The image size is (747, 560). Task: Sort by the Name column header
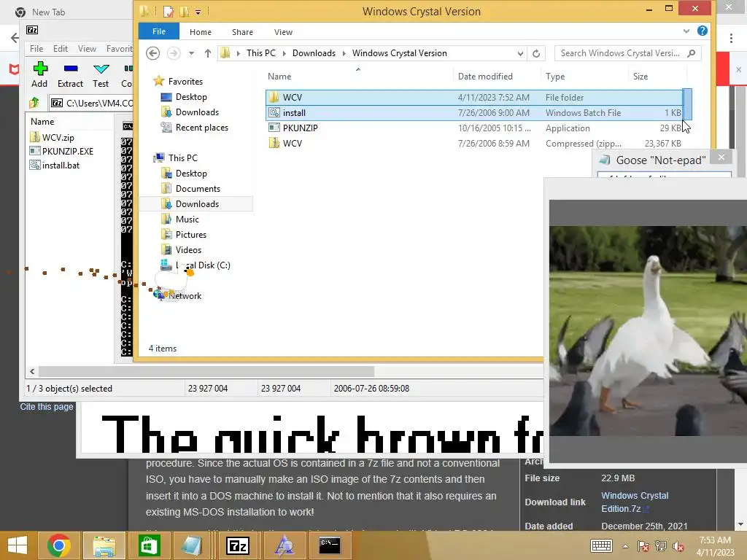click(x=279, y=77)
